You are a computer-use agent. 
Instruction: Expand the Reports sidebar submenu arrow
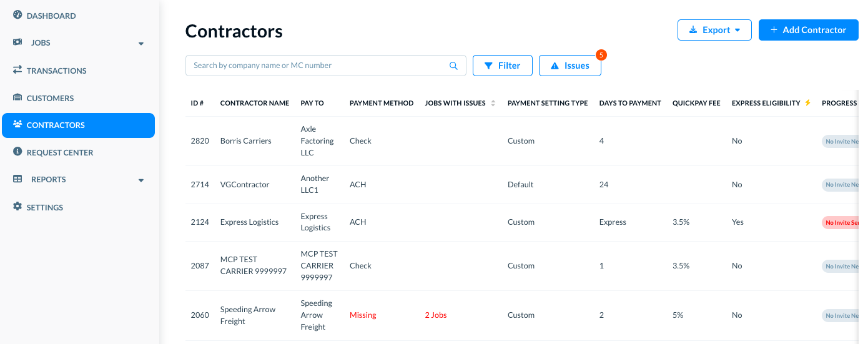(x=141, y=180)
